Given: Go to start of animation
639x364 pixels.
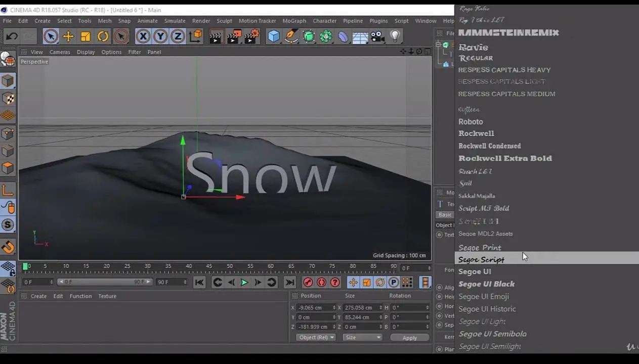Looking at the screenshot, I should pyautogui.click(x=199, y=282).
